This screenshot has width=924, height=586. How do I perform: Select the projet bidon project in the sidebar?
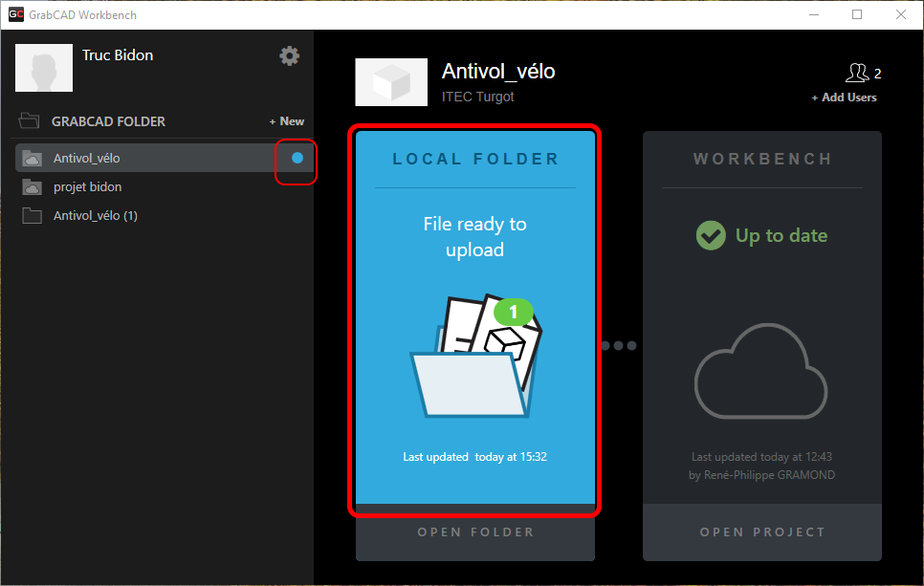click(x=88, y=186)
